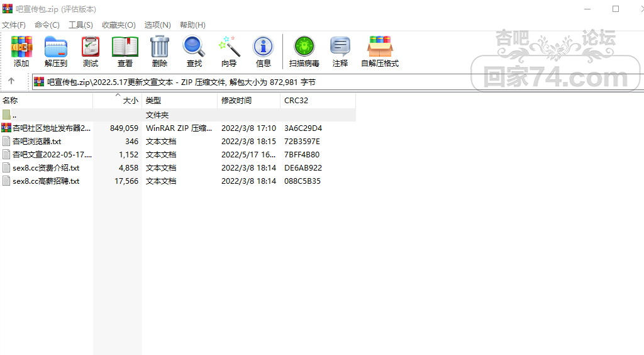Screen dimensions: 644x355
Task: Click CRC32 value 3A6C29D4
Action: pyautogui.click(x=303, y=128)
